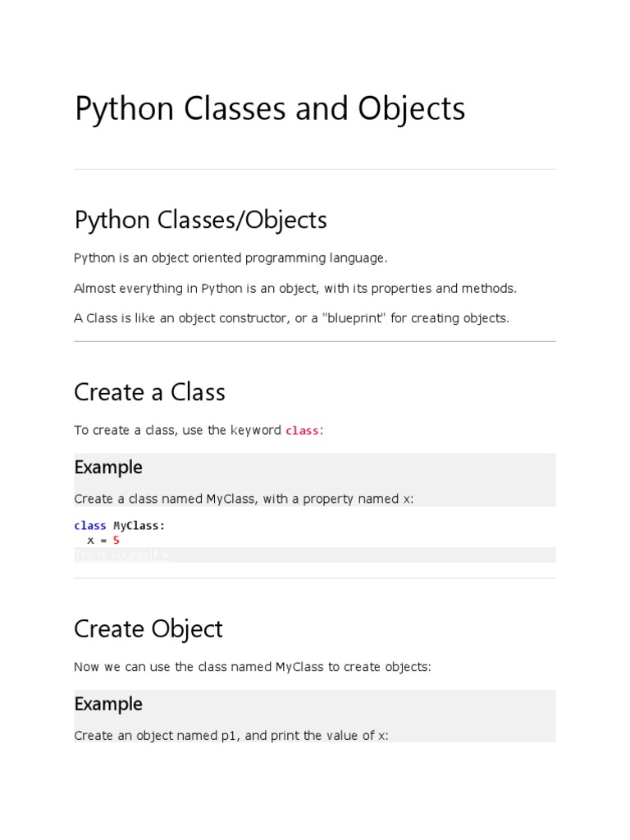This screenshot has height=840, width=630.
Task: Open the "Try it Yourself" link
Action: pyautogui.click(x=121, y=555)
